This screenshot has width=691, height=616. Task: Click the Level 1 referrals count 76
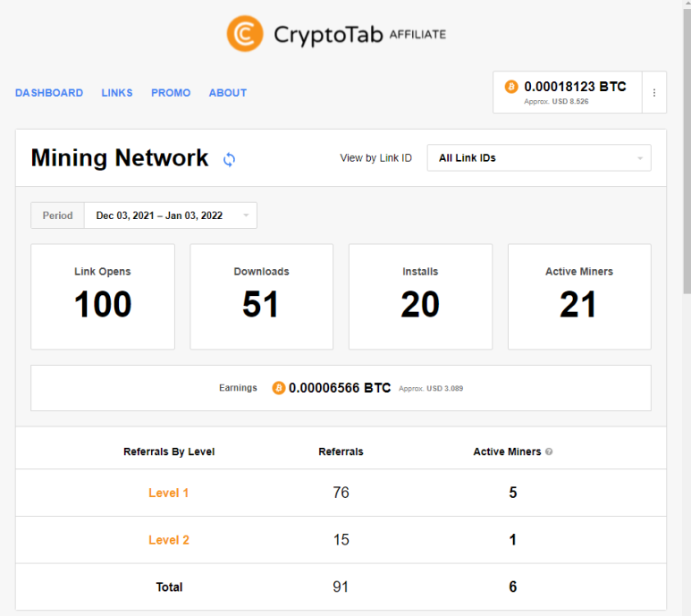[x=341, y=493]
